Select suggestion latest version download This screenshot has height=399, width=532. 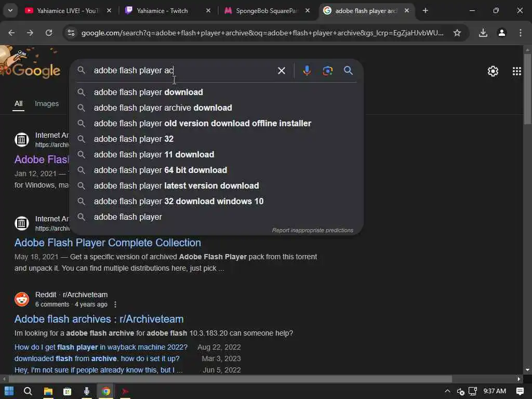pos(217,186)
